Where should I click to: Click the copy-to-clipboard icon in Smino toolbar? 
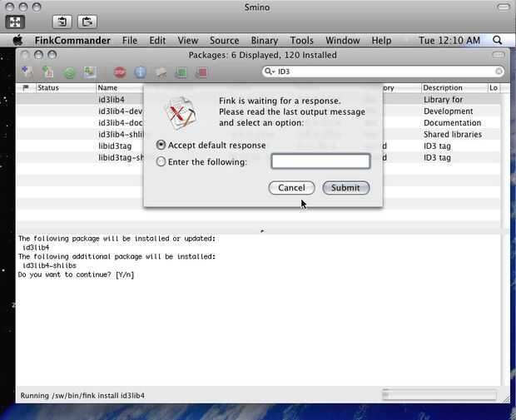click(x=62, y=22)
